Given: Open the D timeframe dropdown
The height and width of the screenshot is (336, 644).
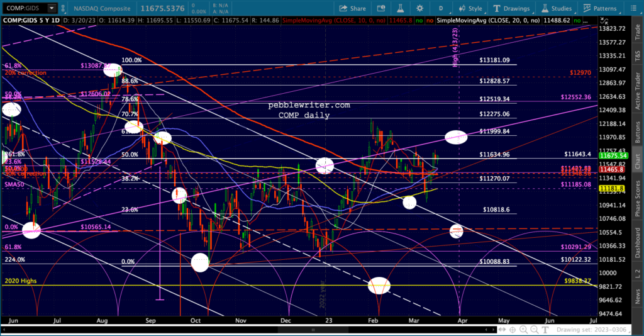Looking at the screenshot, I should coord(441,8).
